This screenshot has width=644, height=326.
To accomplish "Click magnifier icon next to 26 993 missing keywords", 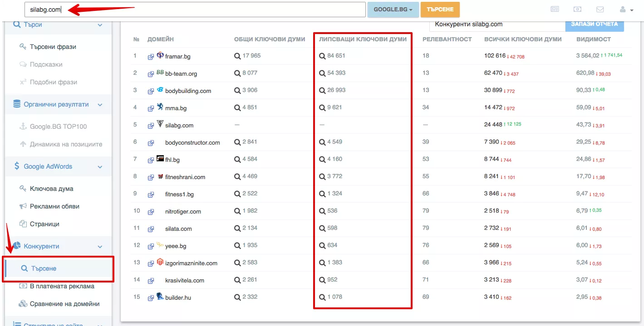I will pos(322,90).
